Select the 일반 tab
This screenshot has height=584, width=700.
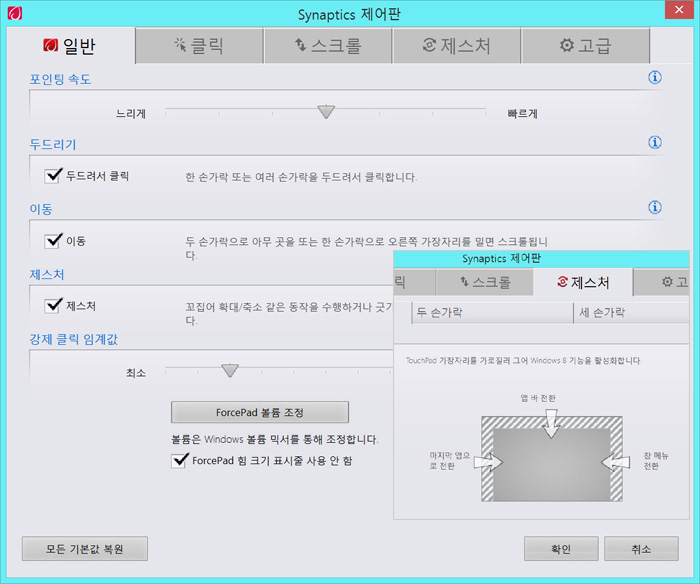[x=71, y=46]
